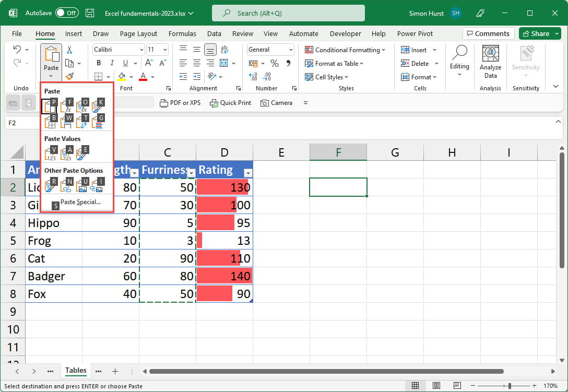568x392 pixels.
Task: Open the Conditional Formatting dropdown
Action: click(x=346, y=50)
